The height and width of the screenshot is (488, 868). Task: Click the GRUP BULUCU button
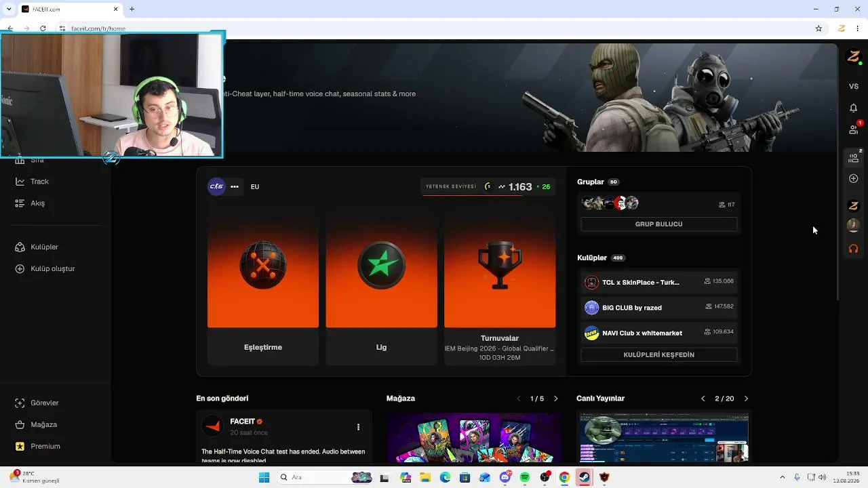click(x=658, y=224)
